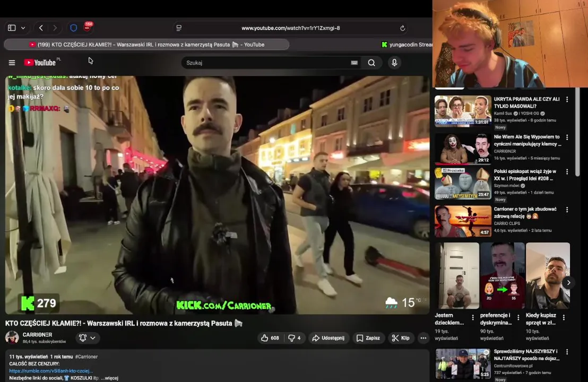Expand description with ...więcej
588x382 pixels.
point(109,378)
